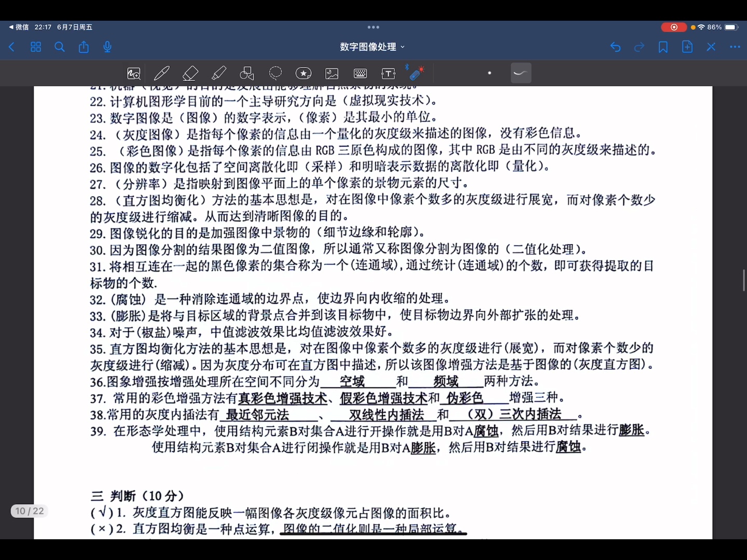The width and height of the screenshot is (747, 560).
Task: Tap the share export icon
Action: point(84,47)
